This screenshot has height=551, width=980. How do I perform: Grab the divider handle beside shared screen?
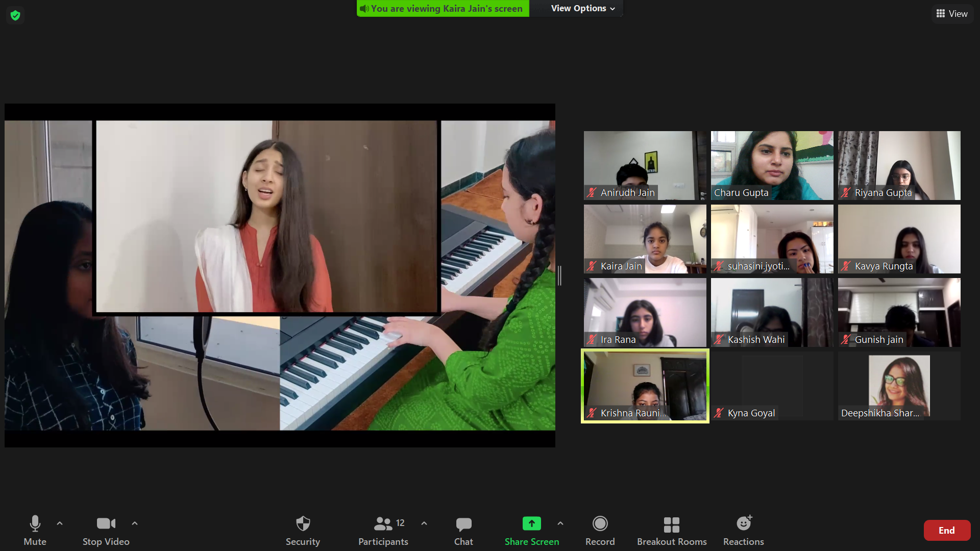(559, 275)
